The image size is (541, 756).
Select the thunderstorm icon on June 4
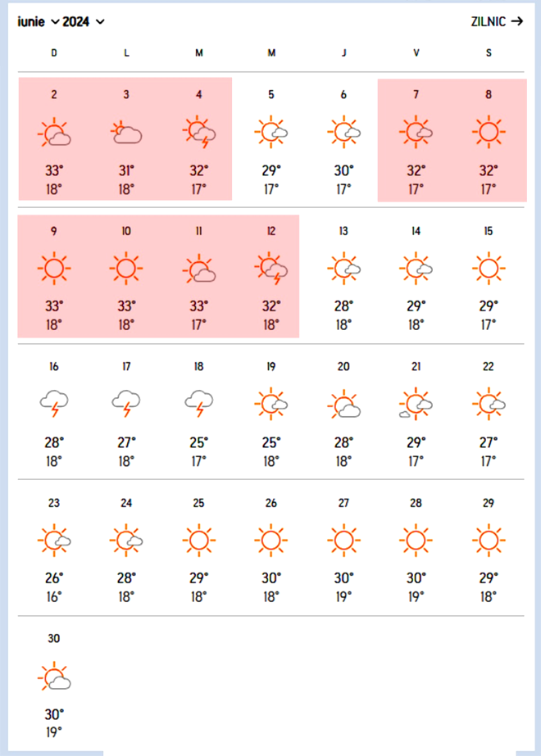199,132
